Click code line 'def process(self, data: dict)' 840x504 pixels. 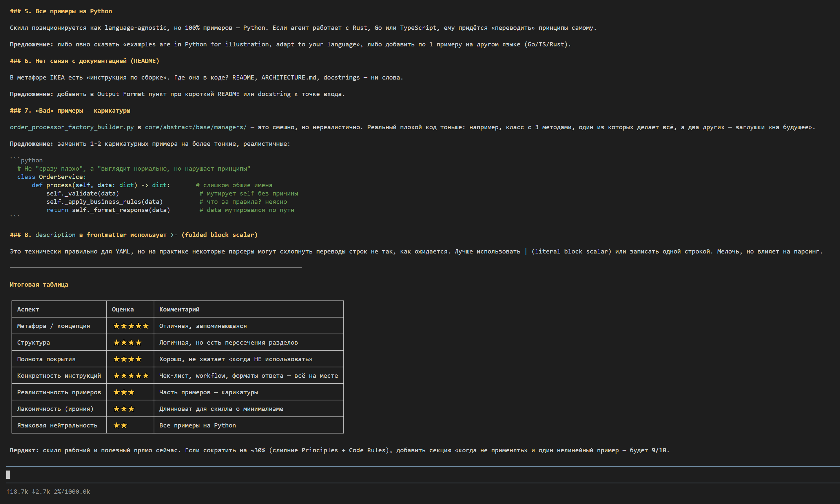click(100, 185)
